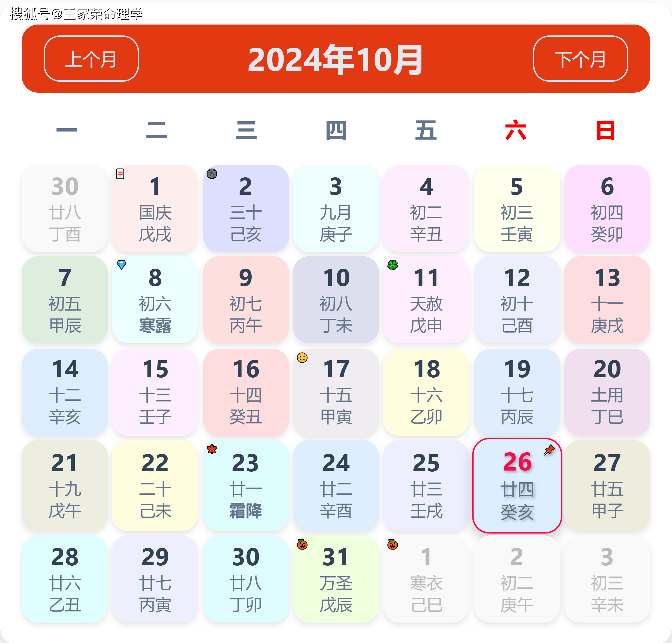Click the red pushpin icon on October 26

[549, 450]
